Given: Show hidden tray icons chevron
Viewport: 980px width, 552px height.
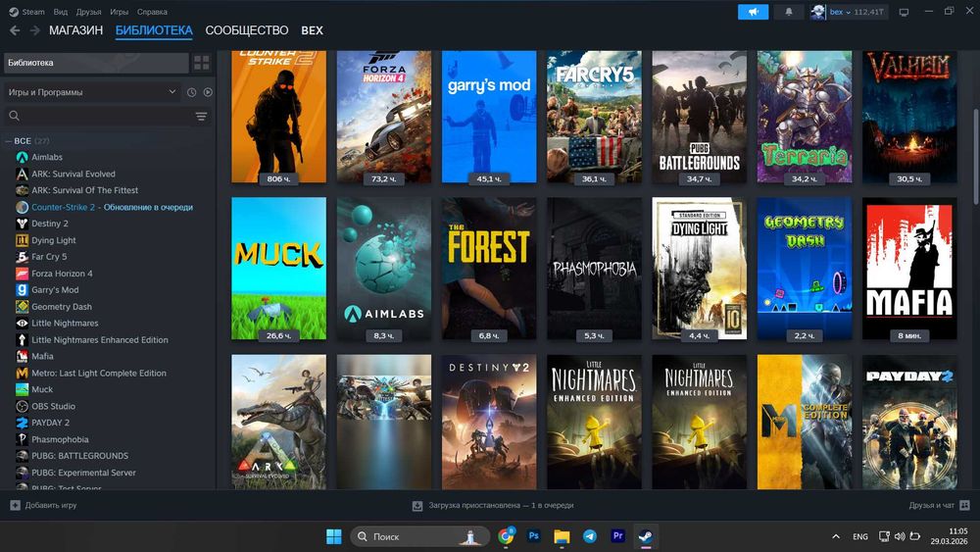Looking at the screenshot, I should pos(836,536).
